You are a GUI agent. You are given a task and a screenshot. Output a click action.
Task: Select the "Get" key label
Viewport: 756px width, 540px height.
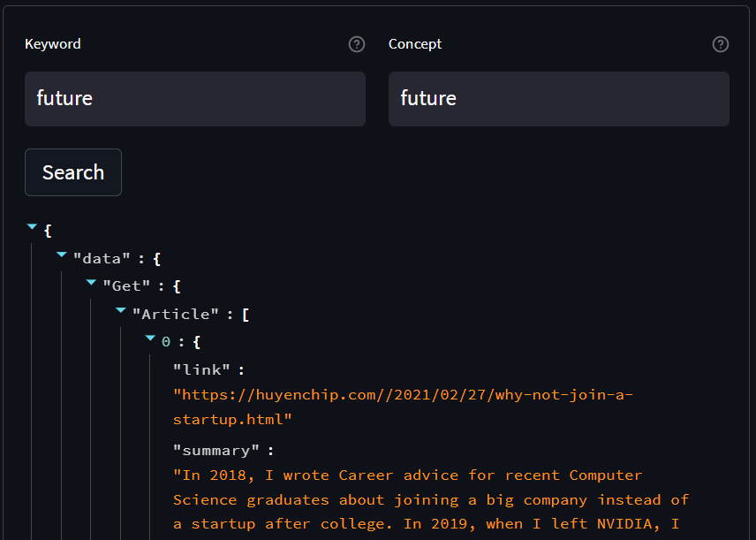tap(126, 286)
